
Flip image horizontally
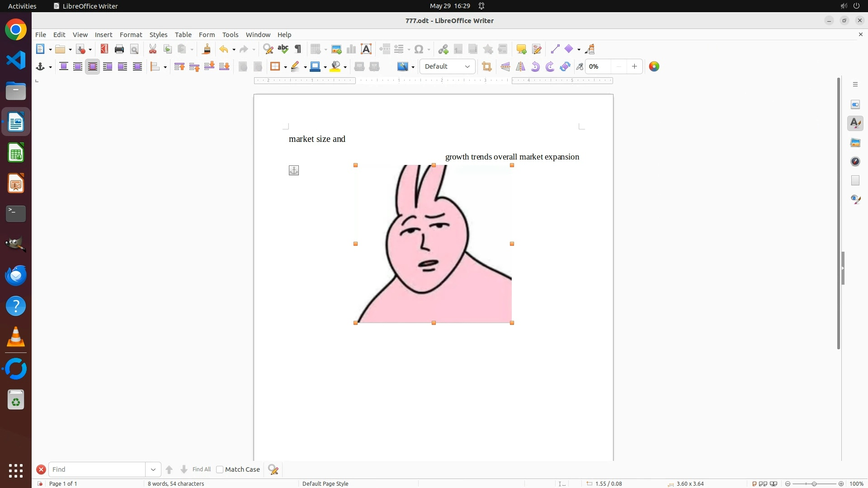click(x=521, y=67)
